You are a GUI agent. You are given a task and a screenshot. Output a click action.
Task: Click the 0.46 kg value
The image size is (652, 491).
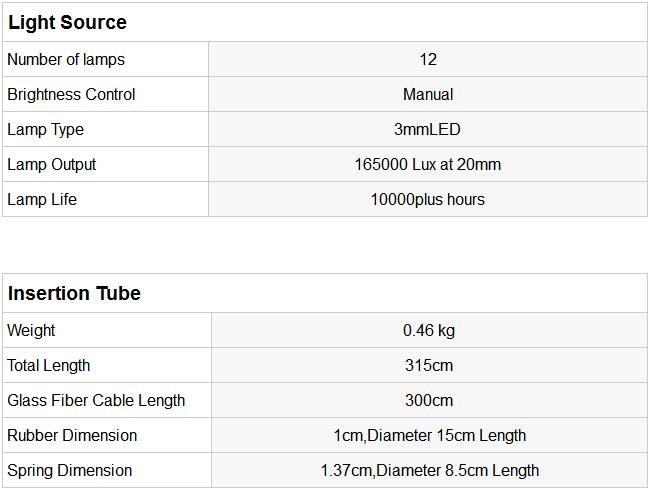(x=429, y=330)
